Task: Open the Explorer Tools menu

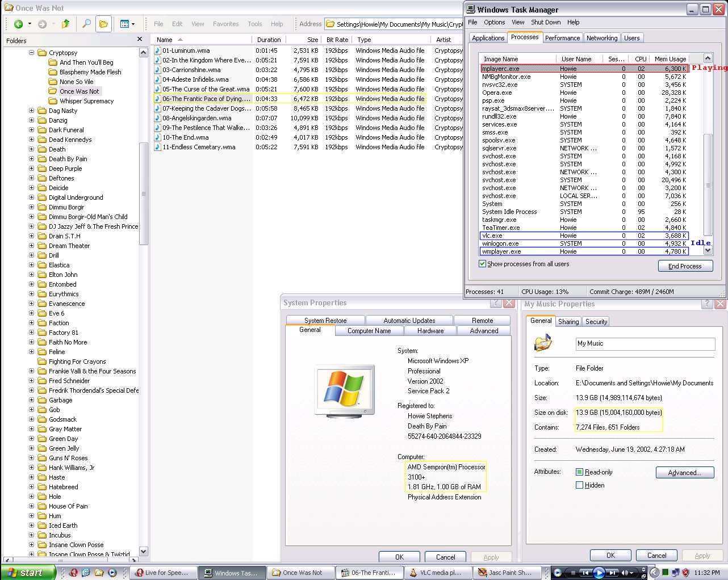Action: pos(255,24)
